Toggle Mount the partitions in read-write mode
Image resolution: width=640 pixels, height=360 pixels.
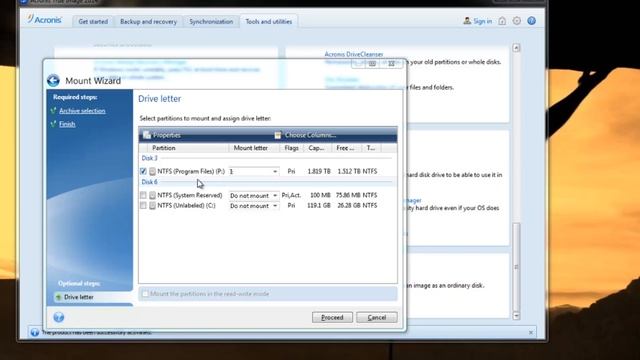pos(145,293)
